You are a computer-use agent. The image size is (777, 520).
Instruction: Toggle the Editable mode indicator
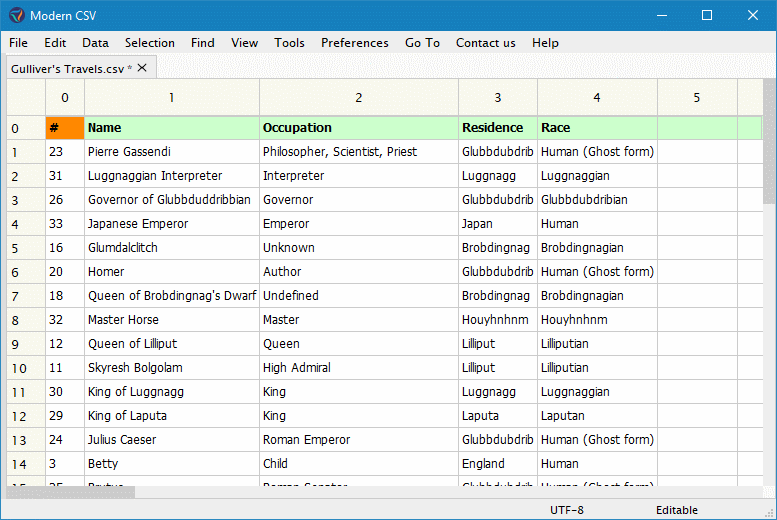[676, 510]
